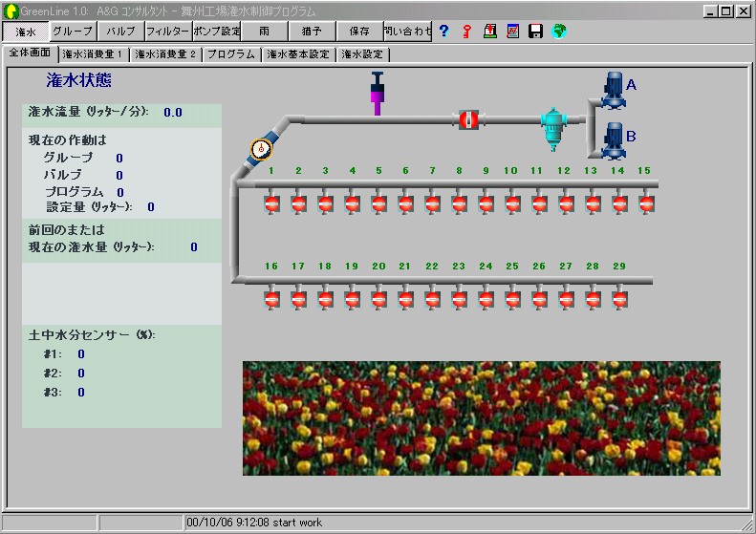Click red valve number 1
Image resolution: width=756 pixels, height=534 pixels.
point(272,203)
